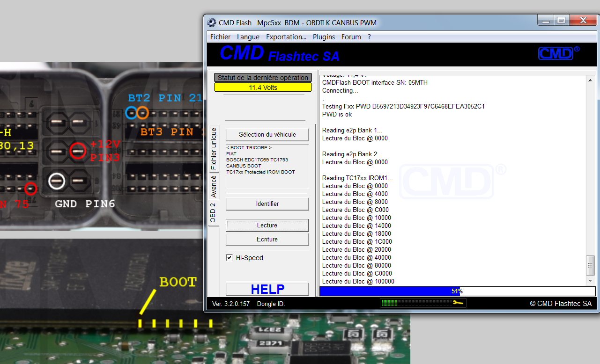Click 'Lecture du Bloc @ 1C000' log line
This screenshot has width=600, height=364.
[x=357, y=241]
